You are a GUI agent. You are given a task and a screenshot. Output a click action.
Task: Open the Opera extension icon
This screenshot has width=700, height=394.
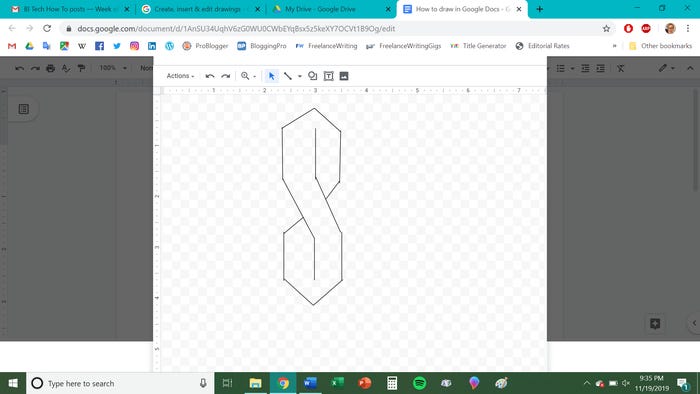pos(628,29)
